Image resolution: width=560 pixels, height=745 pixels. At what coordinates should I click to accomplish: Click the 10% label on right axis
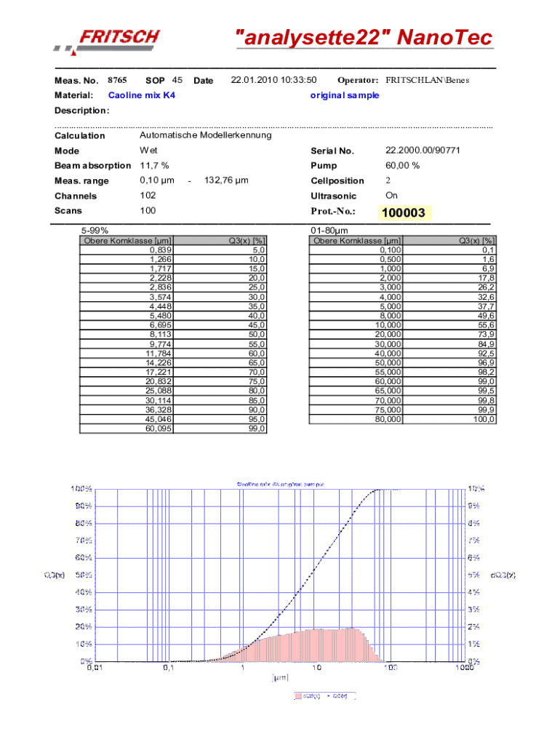pyautogui.click(x=476, y=489)
